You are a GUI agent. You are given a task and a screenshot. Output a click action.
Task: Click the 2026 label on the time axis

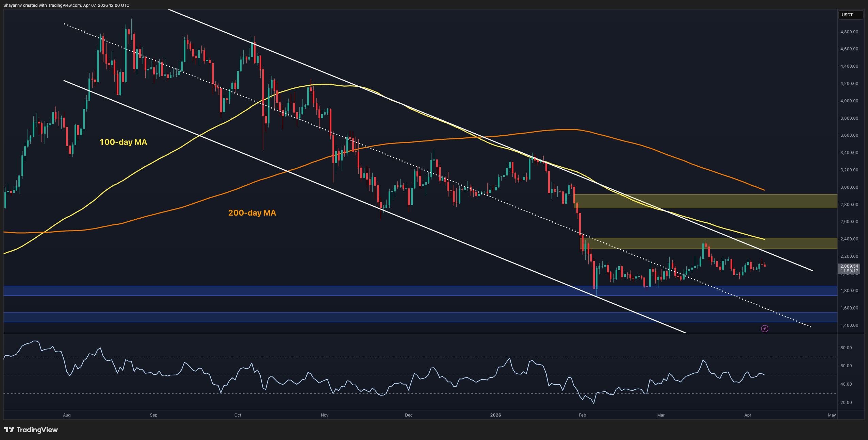pyautogui.click(x=495, y=415)
